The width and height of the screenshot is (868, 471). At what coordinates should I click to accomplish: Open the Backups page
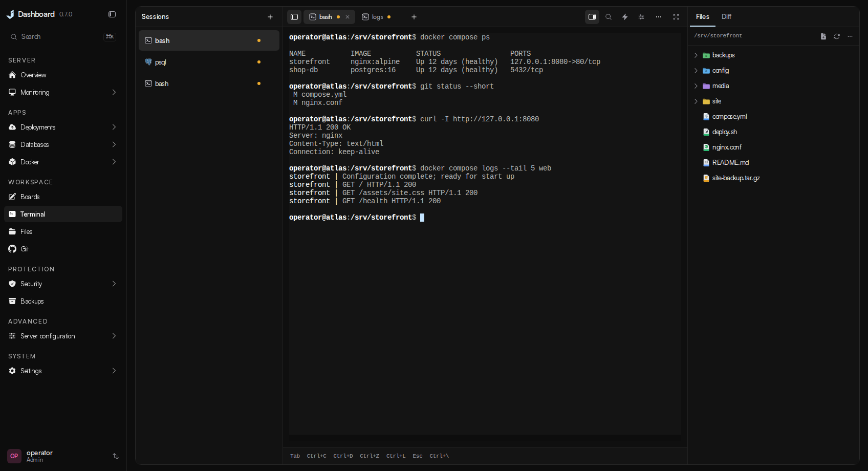click(x=63, y=302)
